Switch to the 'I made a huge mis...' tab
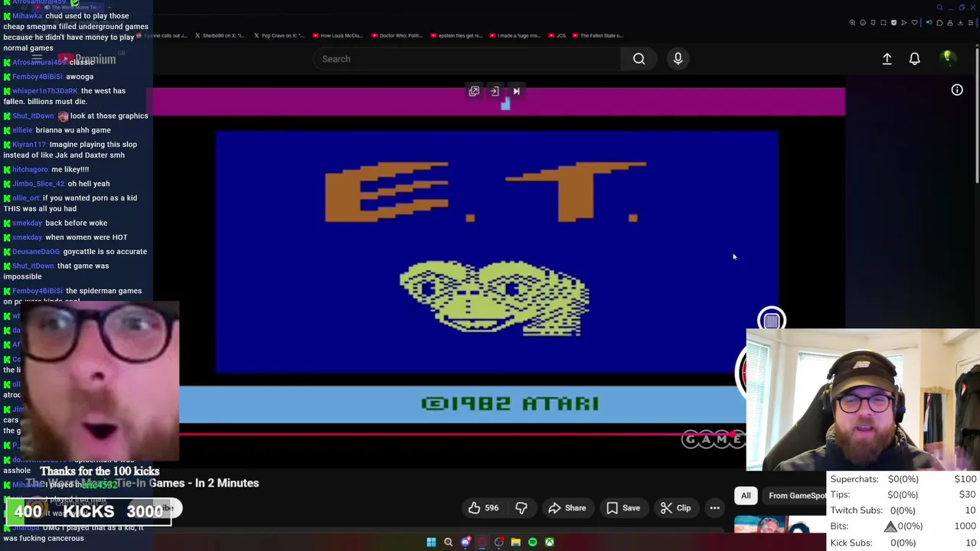The width and height of the screenshot is (980, 551). point(514,35)
